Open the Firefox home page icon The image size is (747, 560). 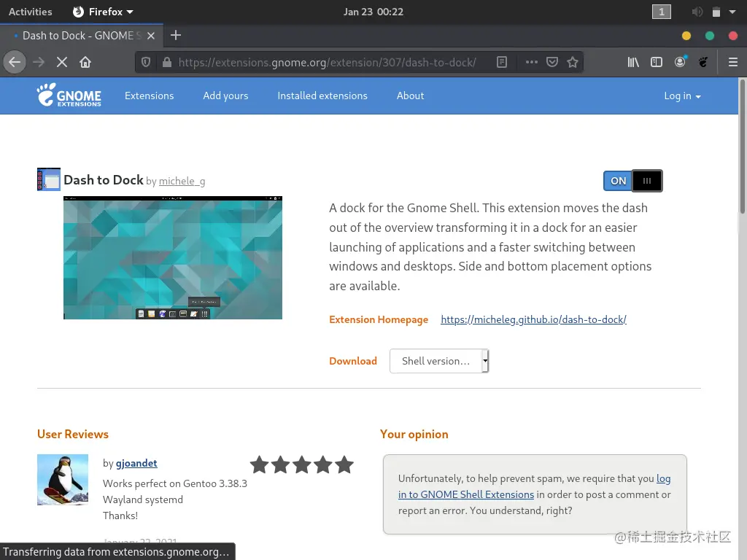pyautogui.click(x=85, y=63)
